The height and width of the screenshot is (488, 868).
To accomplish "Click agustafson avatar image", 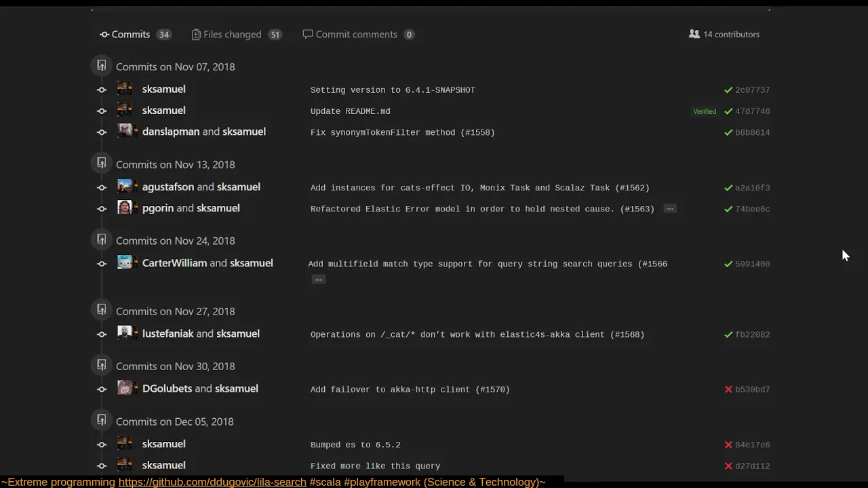I will click(x=125, y=186).
